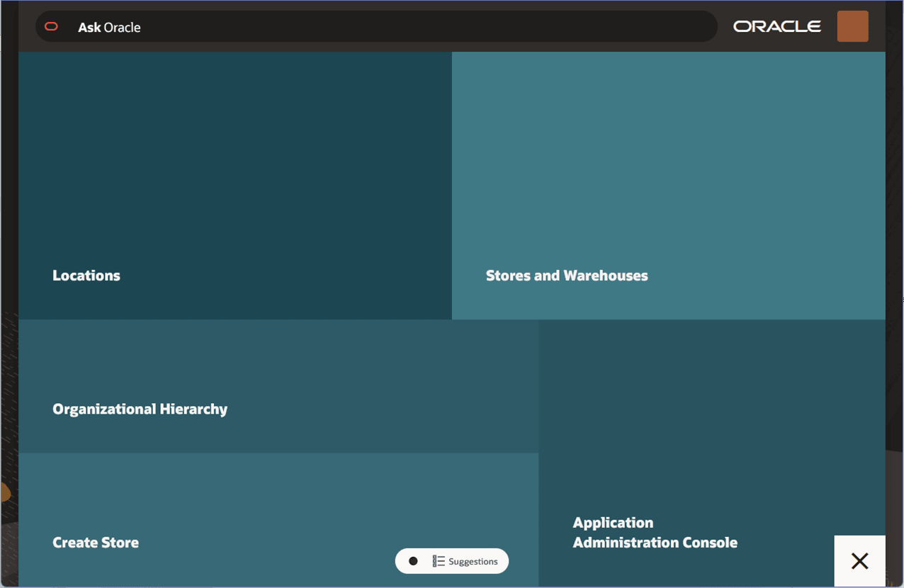Click the orange handle on the left screen edge

coord(4,491)
